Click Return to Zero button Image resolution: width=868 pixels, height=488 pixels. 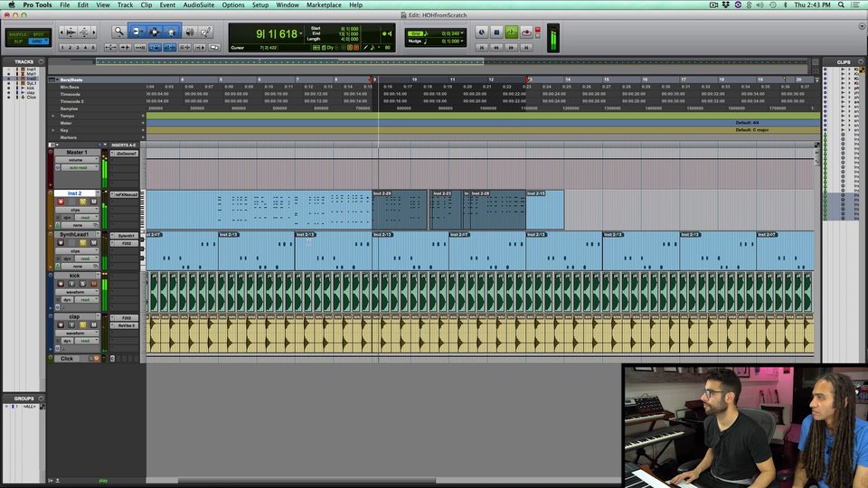(x=482, y=48)
